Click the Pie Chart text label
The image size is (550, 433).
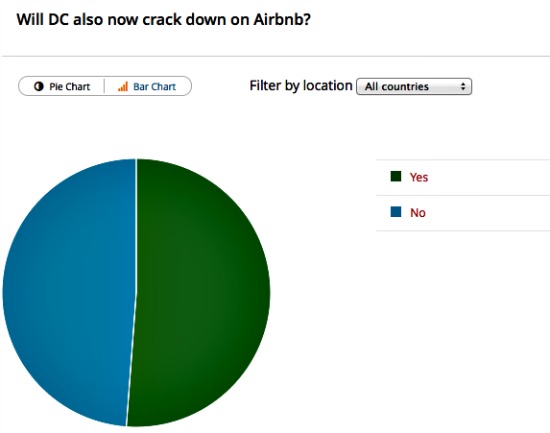click(69, 87)
